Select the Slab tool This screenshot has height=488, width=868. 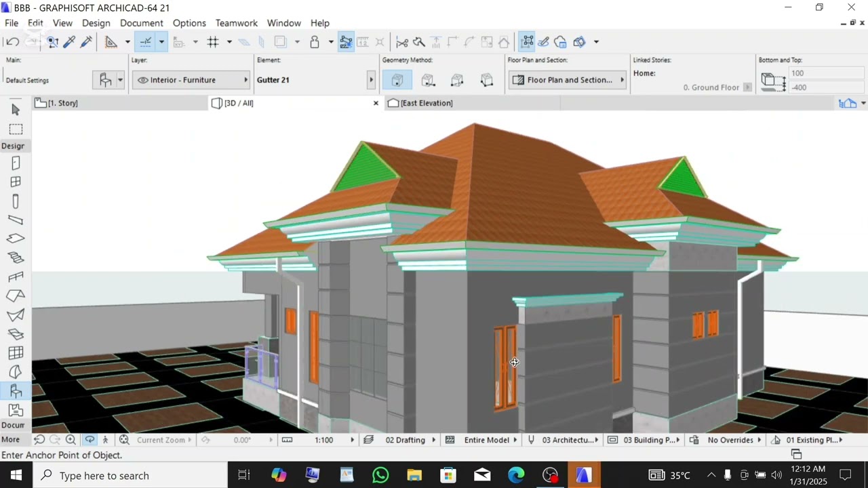point(16,239)
